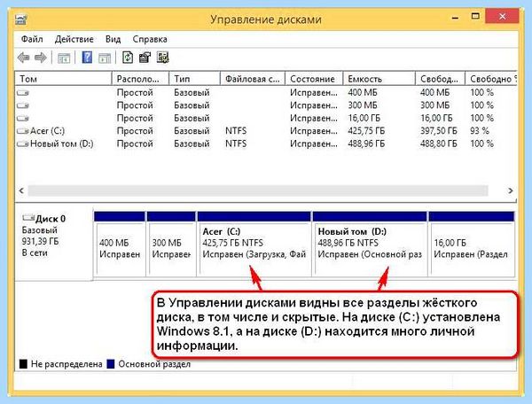The image size is (532, 404).
Task: Open the Справка menu
Action: [x=150, y=39]
